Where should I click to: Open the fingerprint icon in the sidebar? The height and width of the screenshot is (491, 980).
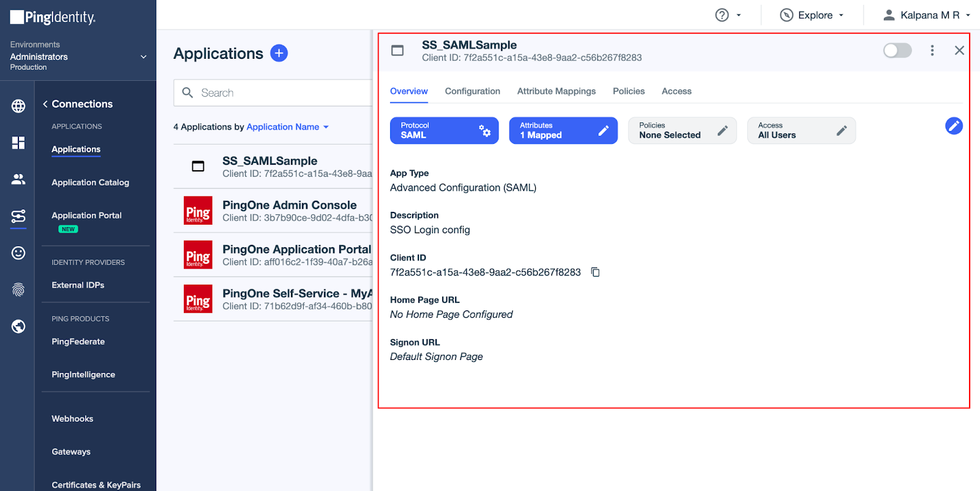tap(18, 290)
